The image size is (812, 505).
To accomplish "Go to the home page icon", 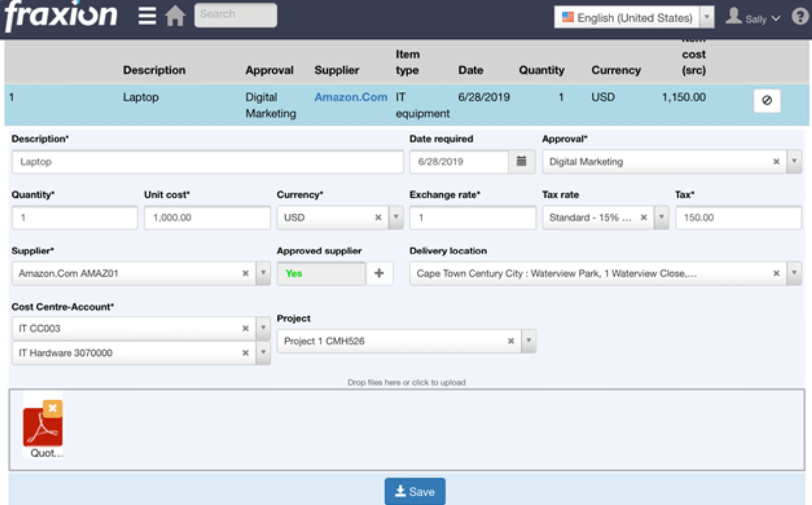I will point(175,15).
